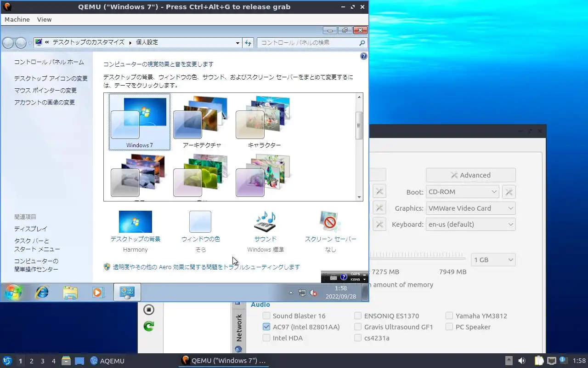Screen dimensions: 588x368
Task: Click the theme list scrollbar thumb
Action: point(359,125)
